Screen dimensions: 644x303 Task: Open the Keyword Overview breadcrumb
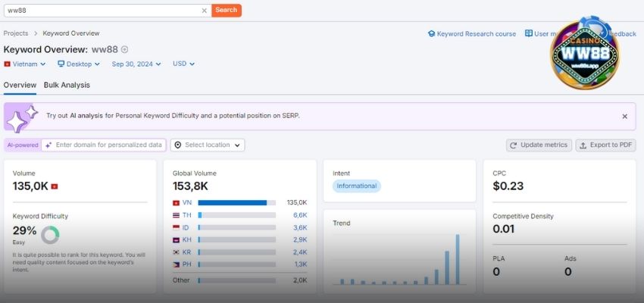(71, 33)
